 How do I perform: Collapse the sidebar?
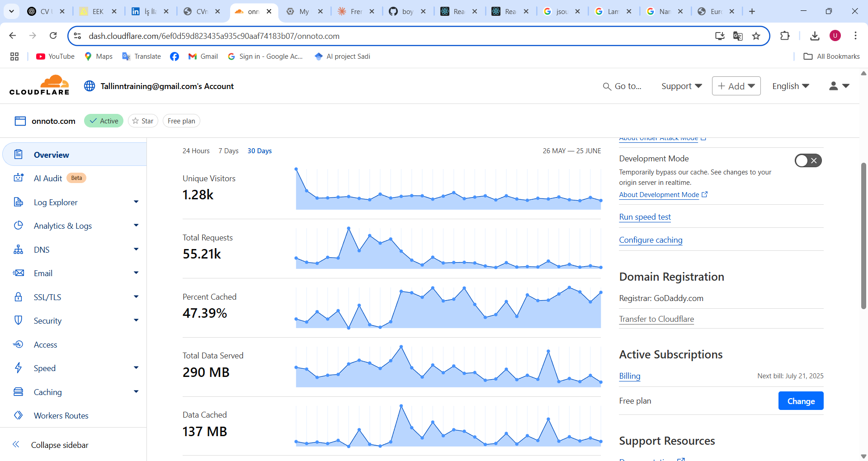(60, 445)
